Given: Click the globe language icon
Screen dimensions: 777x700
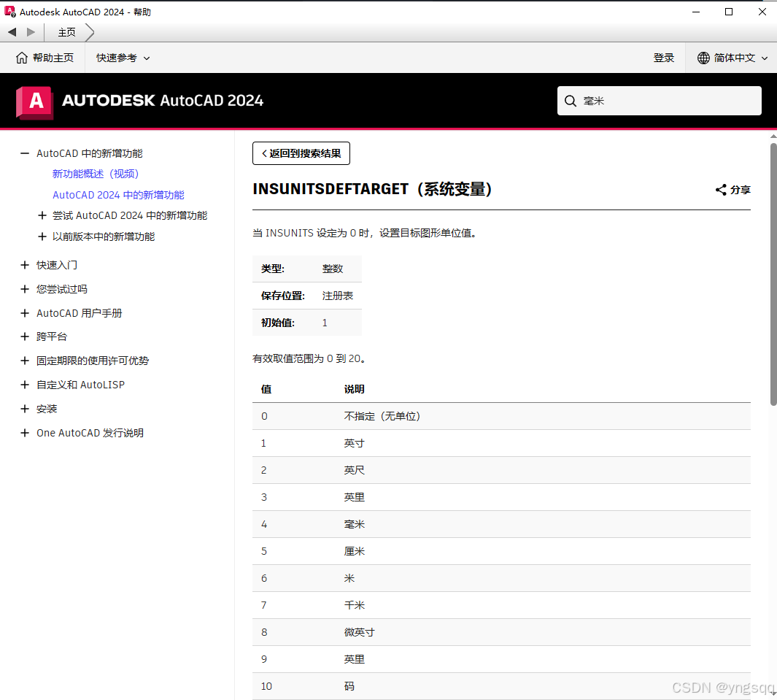Looking at the screenshot, I should pyautogui.click(x=703, y=58).
